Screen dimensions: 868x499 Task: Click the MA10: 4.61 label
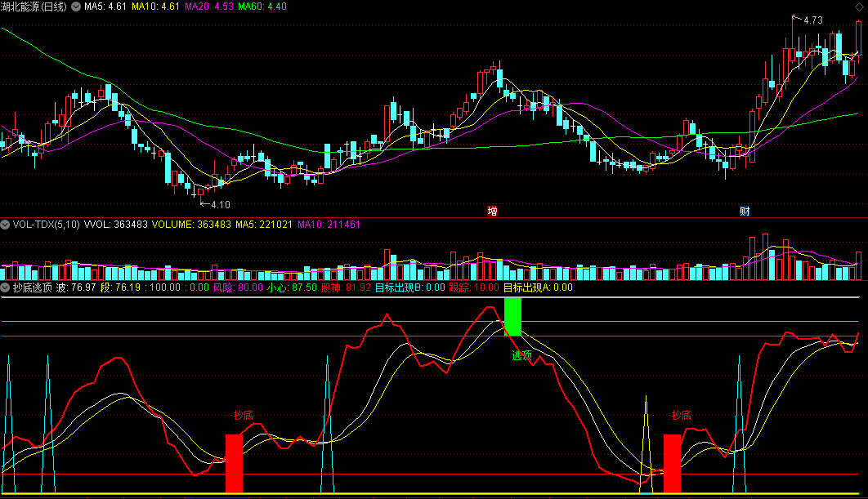pos(155,7)
